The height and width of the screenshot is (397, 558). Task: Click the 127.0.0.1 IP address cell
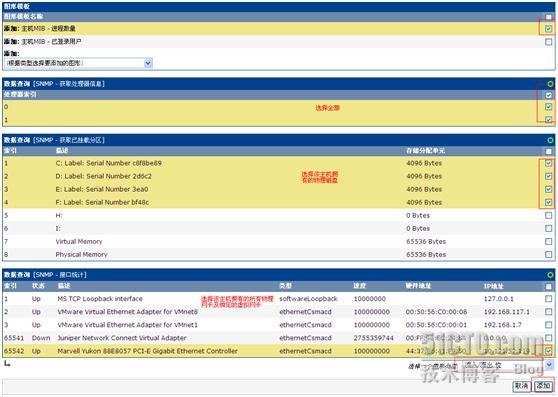pos(499,299)
